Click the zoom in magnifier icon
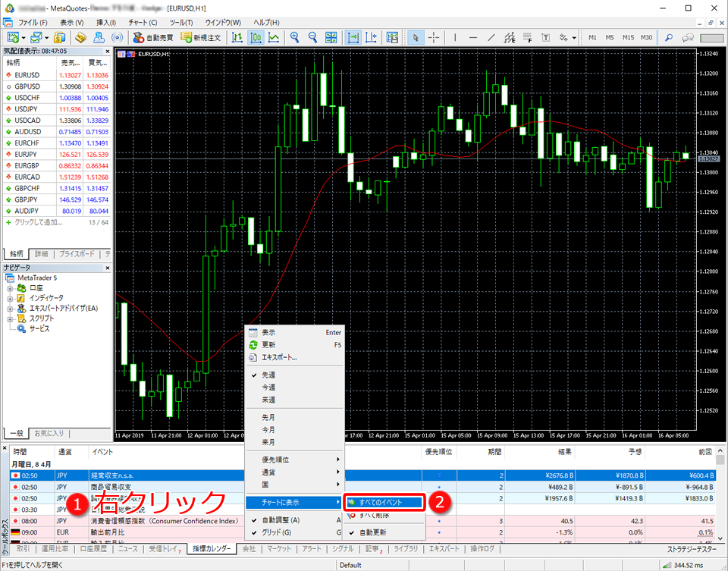Screen dimensions: 728x571 pos(294,37)
